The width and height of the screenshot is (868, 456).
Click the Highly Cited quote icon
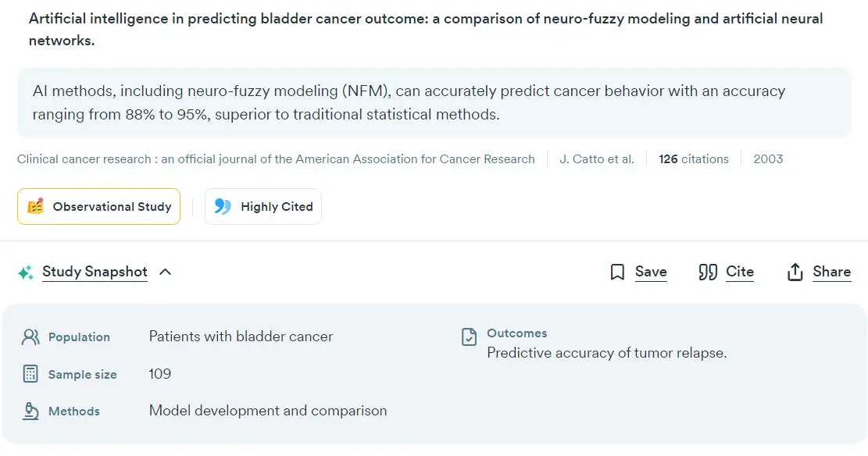223,206
